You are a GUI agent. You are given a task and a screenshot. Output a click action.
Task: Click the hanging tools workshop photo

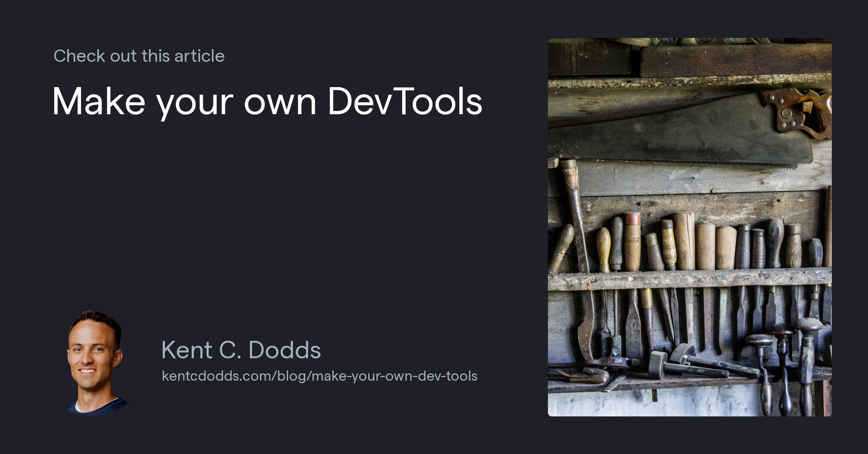pyautogui.click(x=690, y=227)
